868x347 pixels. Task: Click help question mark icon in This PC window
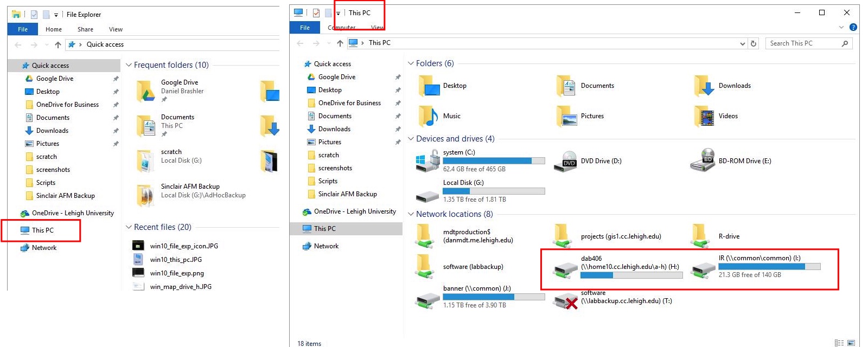(x=853, y=27)
